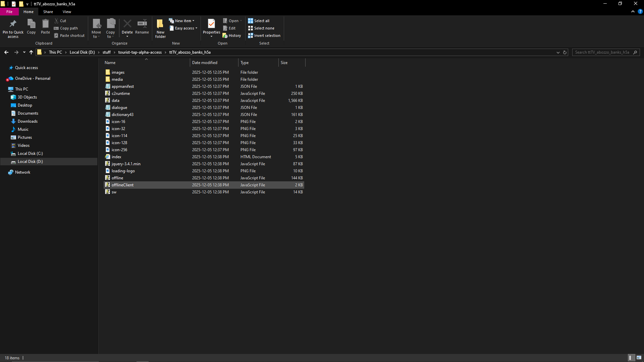The width and height of the screenshot is (644, 362).
Task: Click the History icon in Open group
Action: click(232, 36)
